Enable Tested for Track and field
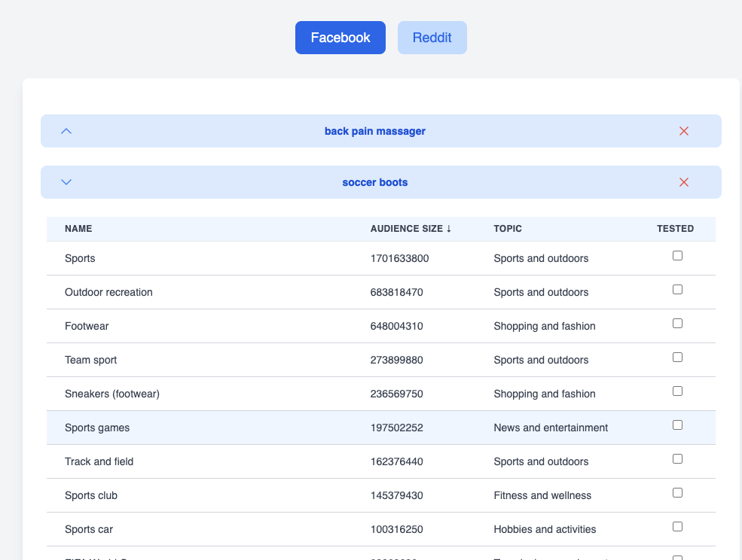The image size is (742, 560). click(677, 459)
